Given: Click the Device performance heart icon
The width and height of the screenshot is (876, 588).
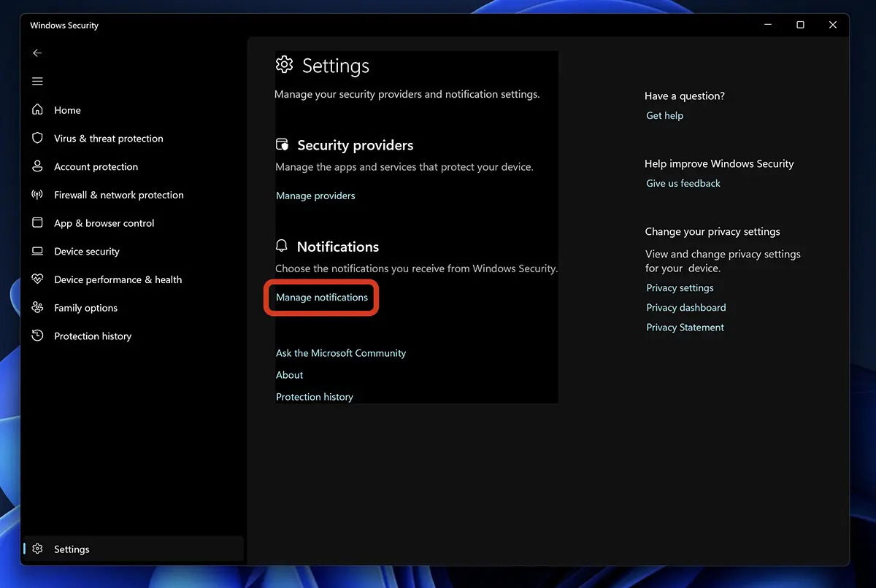Looking at the screenshot, I should (37, 279).
